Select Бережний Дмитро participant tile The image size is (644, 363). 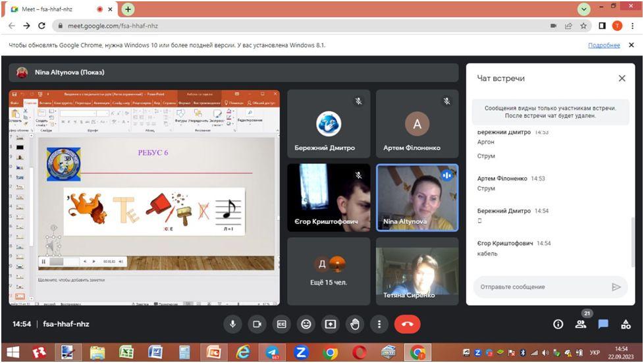329,124
